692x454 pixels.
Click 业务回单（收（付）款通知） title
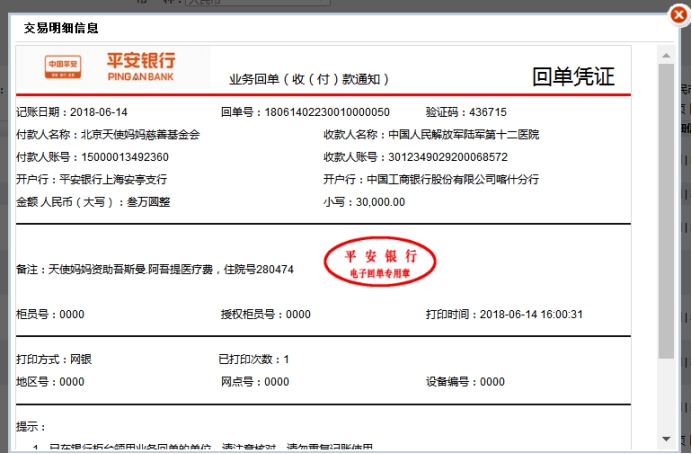click(309, 79)
